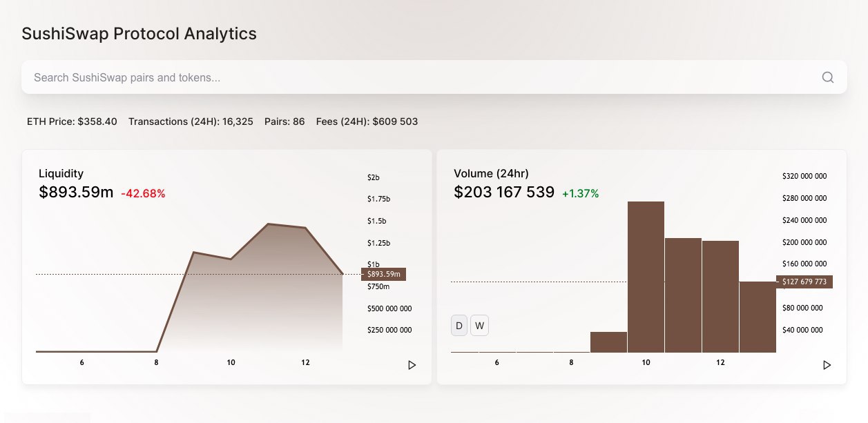
Task: Click the $893.59m marker tag on Liquidity axis
Action: pyautogui.click(x=383, y=274)
